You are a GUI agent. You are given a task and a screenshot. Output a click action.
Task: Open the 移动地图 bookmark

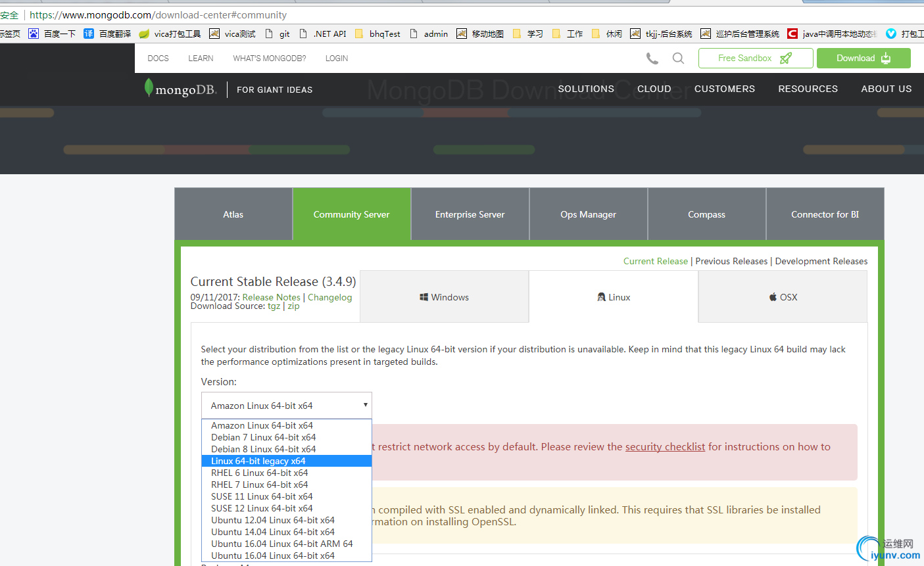click(480, 34)
